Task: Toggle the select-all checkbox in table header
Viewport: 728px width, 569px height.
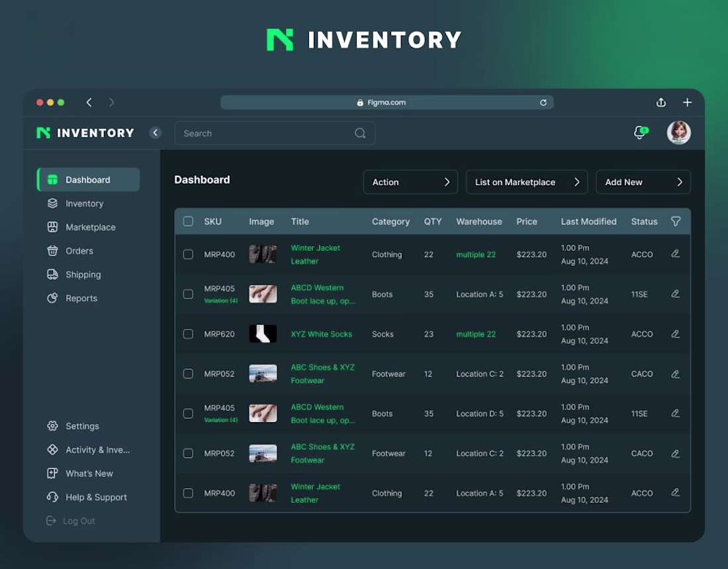Action: (188, 222)
